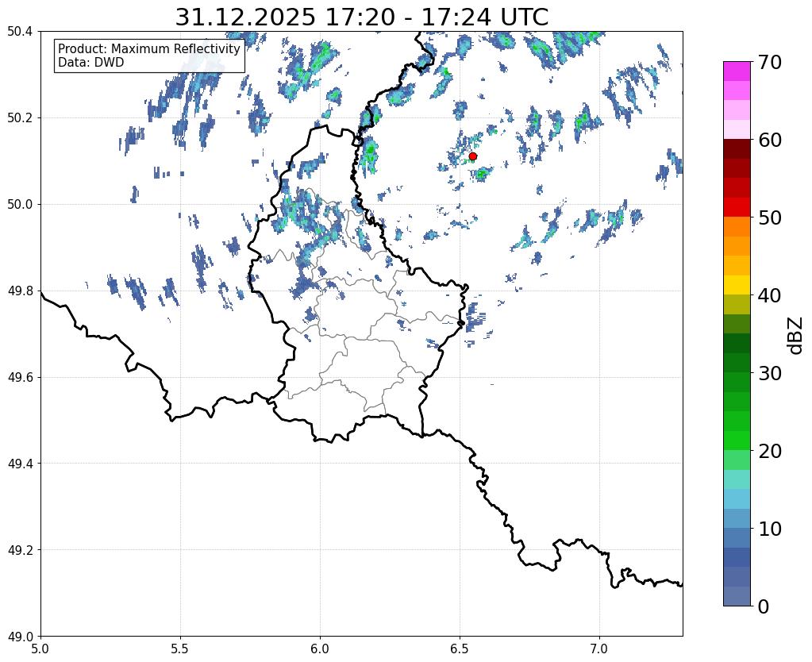Click the dark green swatch at 30 dBZ
The width and height of the screenshot is (812, 662).
pos(737,363)
